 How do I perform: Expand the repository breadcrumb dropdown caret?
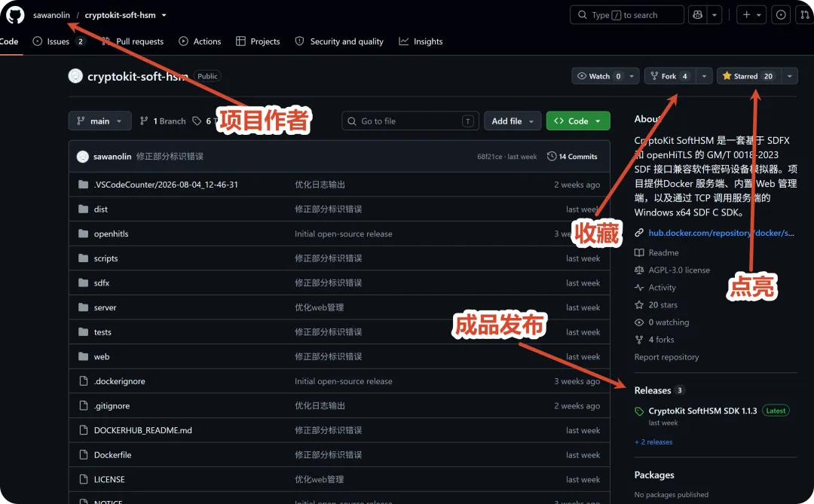click(164, 15)
